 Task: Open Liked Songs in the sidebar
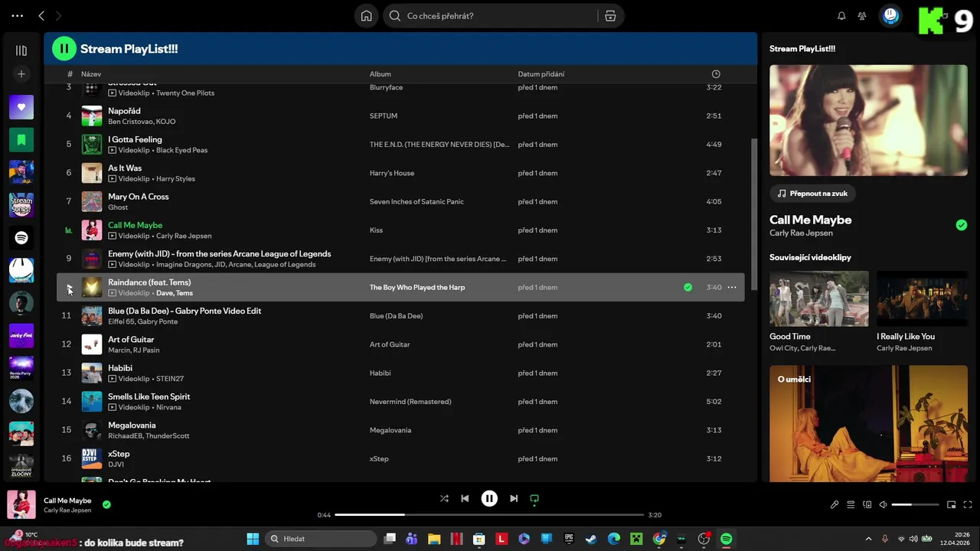[x=21, y=107]
